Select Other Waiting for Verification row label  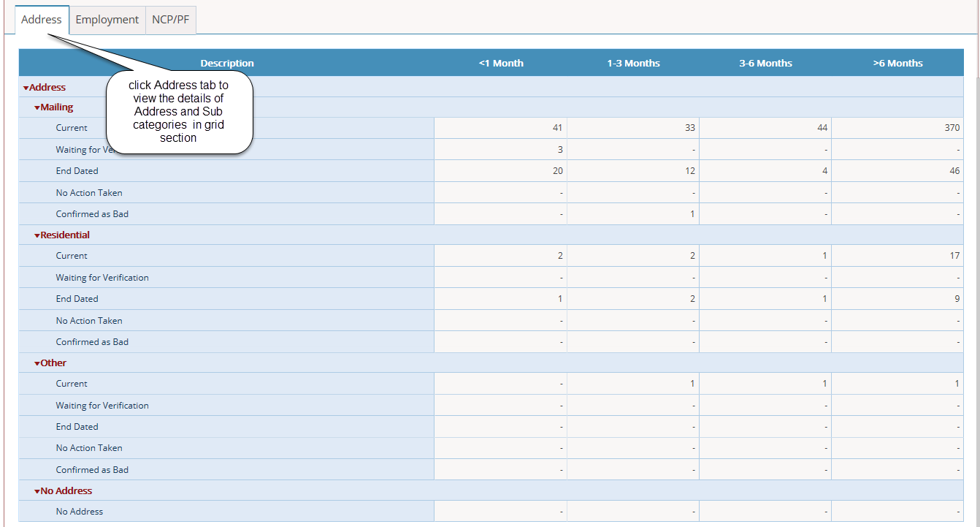coord(102,406)
